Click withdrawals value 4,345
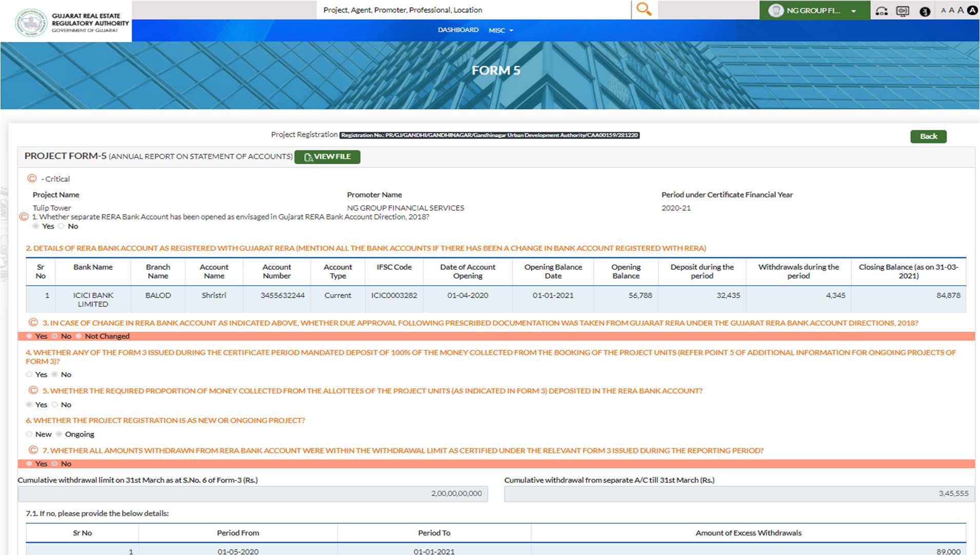This screenshot has width=980, height=555. tap(836, 295)
